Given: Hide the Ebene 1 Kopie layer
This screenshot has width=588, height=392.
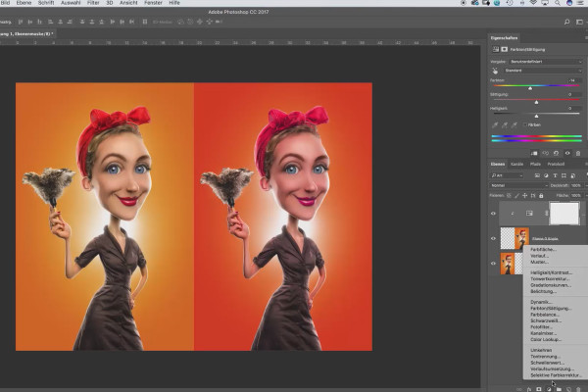Looking at the screenshot, I should point(493,238).
